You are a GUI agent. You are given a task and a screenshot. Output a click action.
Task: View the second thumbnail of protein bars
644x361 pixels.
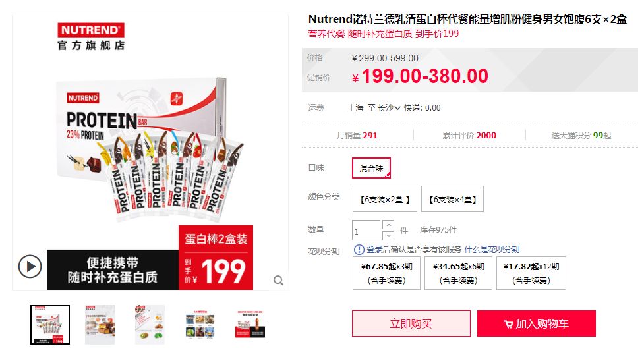pyautogui.click(x=100, y=325)
